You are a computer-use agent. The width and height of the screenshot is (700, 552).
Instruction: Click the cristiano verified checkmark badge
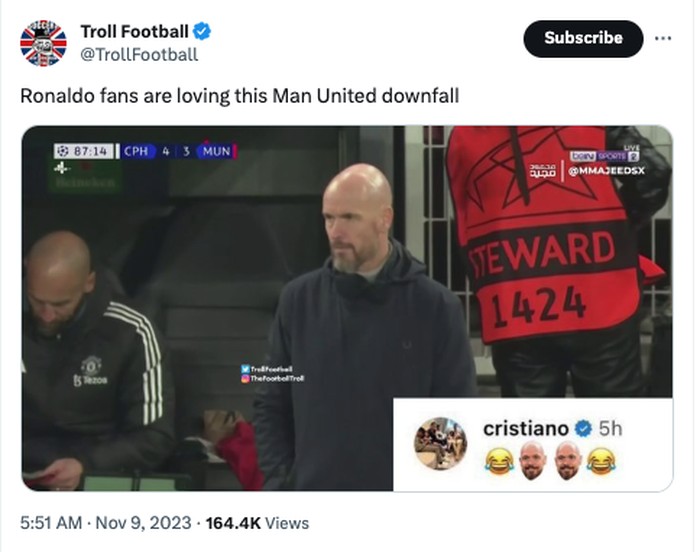coord(583,429)
